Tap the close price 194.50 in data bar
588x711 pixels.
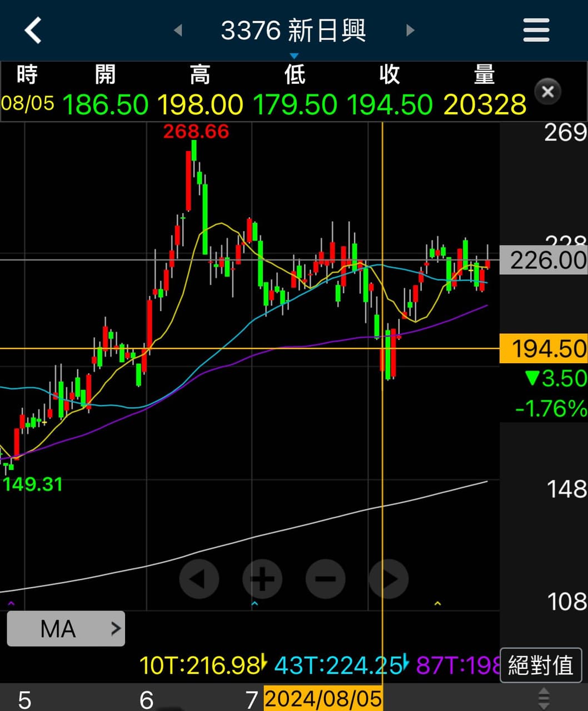pyautogui.click(x=390, y=104)
